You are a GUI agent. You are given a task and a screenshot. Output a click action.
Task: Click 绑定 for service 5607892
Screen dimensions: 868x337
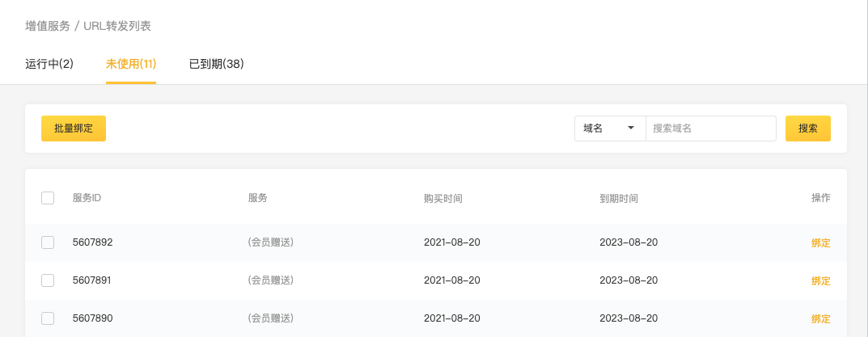pyautogui.click(x=820, y=243)
